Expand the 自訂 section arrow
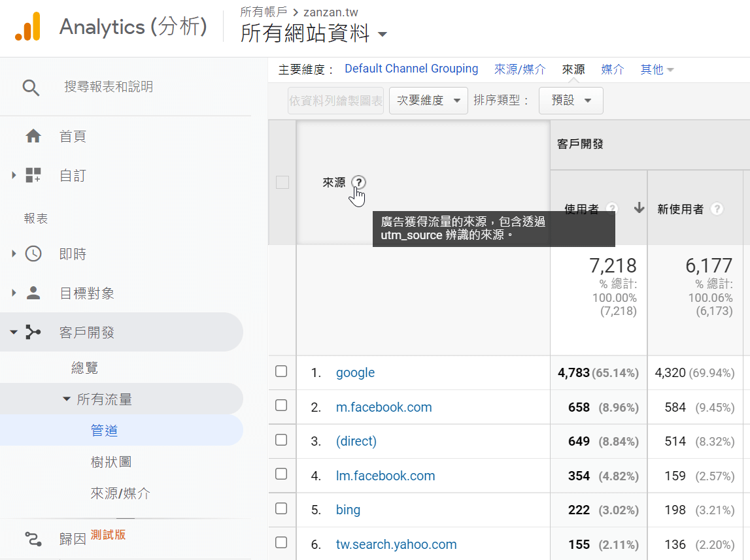The height and width of the screenshot is (560, 750). coord(14,175)
